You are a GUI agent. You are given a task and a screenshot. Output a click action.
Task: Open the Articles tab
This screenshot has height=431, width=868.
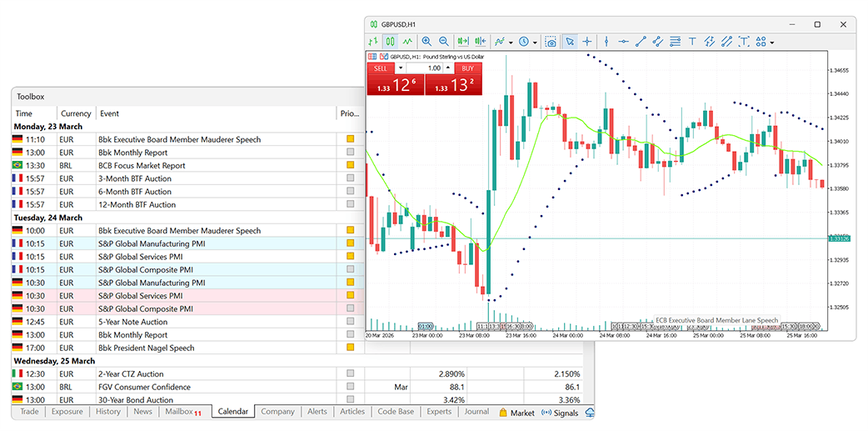(x=352, y=412)
